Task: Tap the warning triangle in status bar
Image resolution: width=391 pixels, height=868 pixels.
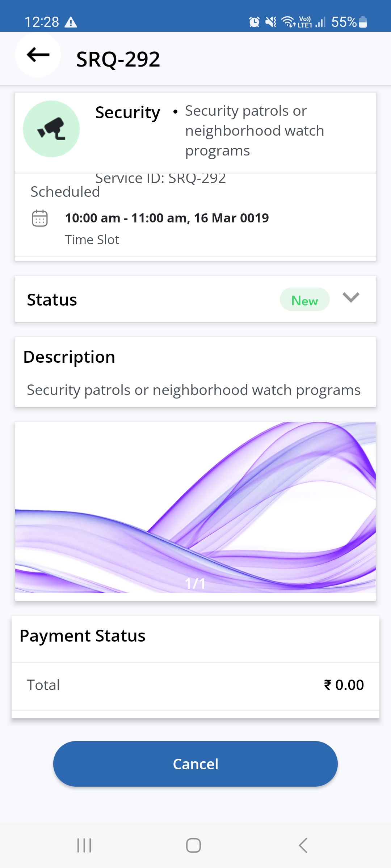Action: (71, 22)
